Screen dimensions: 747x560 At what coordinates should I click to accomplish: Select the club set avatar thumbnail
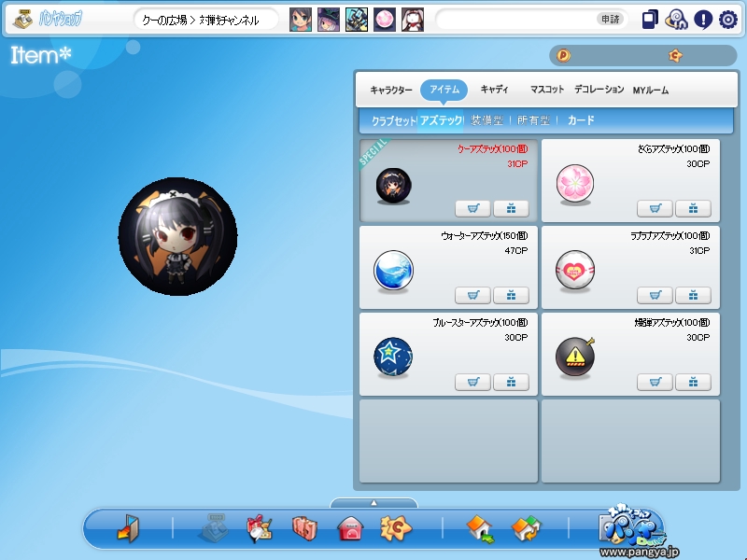[x=357, y=20]
